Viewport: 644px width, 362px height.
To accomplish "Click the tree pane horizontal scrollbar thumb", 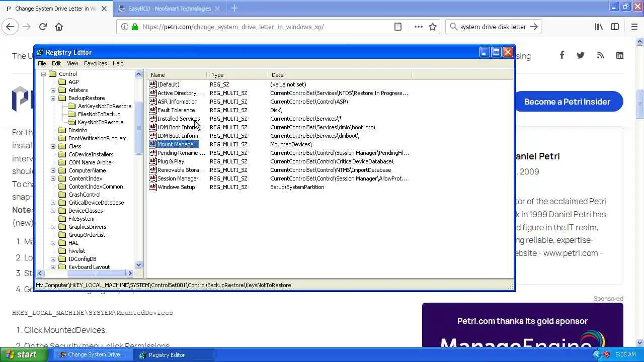I will coord(96,273).
